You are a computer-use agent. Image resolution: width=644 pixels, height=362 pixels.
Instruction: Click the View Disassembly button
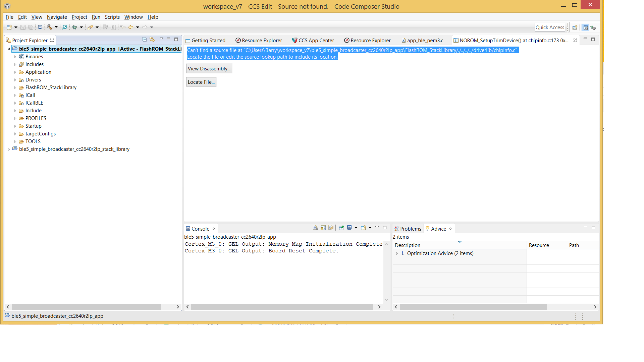[209, 69]
